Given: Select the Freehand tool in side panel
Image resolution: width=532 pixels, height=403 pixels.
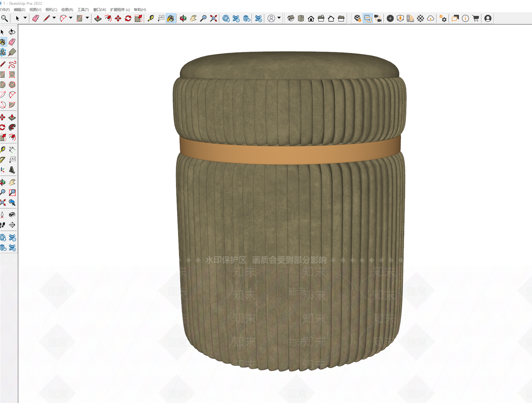Looking at the screenshot, I should coord(12,65).
